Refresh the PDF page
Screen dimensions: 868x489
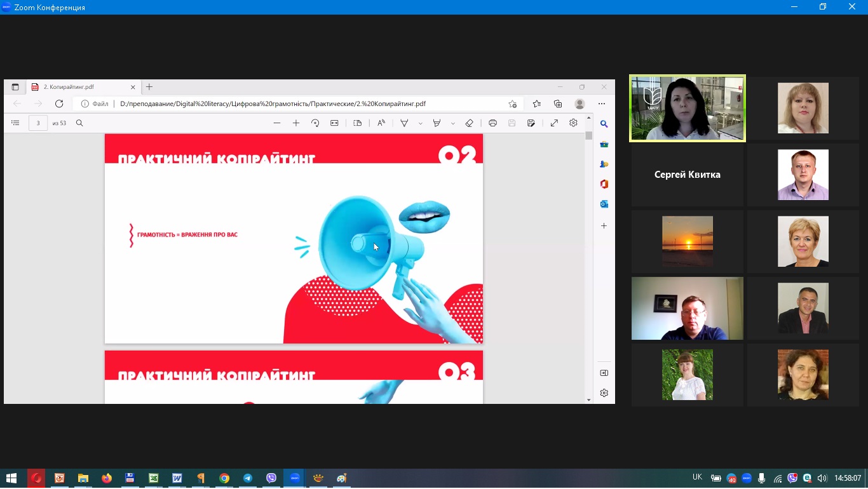click(x=59, y=104)
